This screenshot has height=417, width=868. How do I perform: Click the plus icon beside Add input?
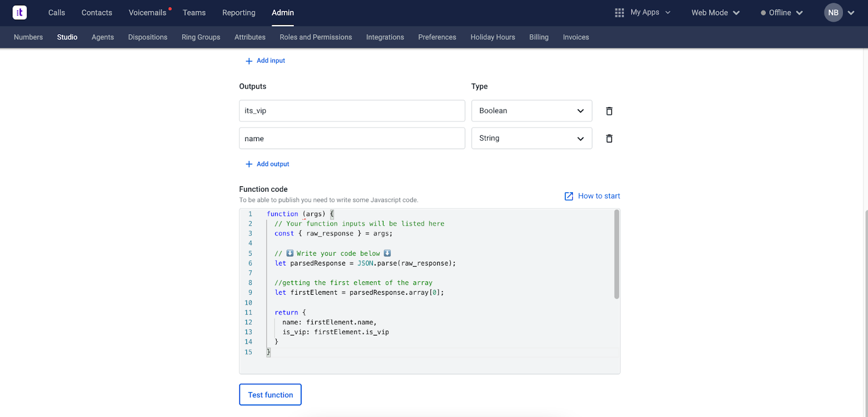coord(249,61)
